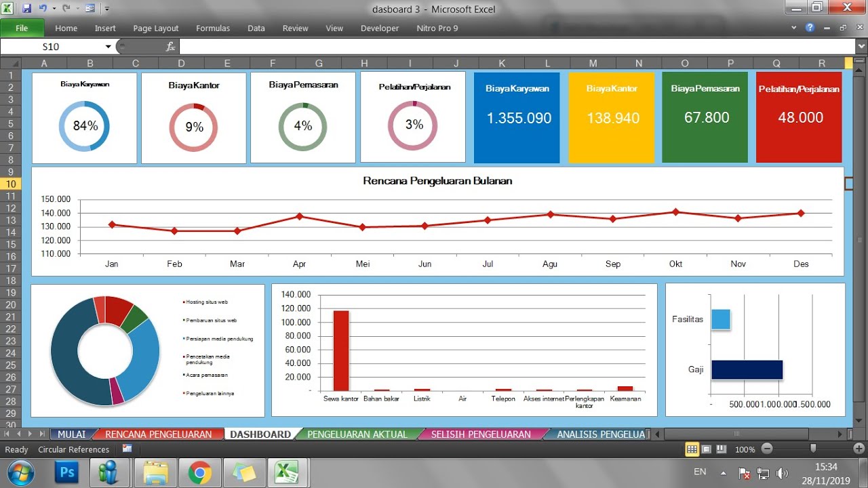Go to the Page Layout tab
868x488 pixels.
pos(156,28)
